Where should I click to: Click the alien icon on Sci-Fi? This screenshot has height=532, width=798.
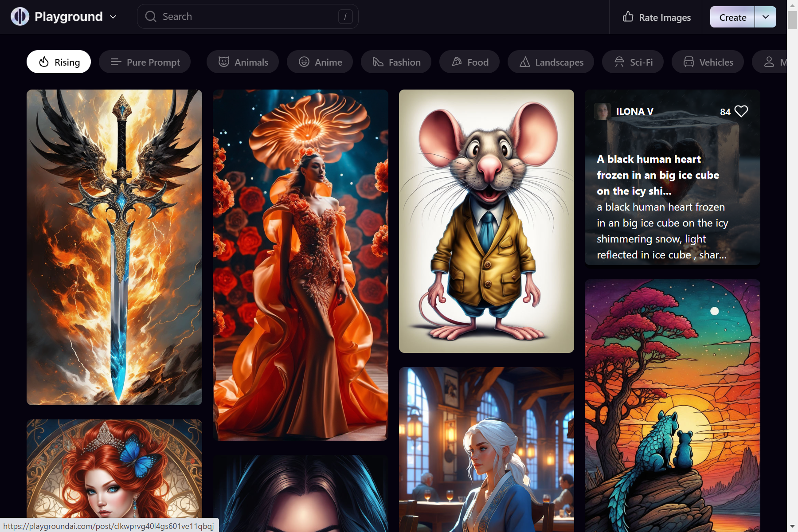pyautogui.click(x=619, y=62)
